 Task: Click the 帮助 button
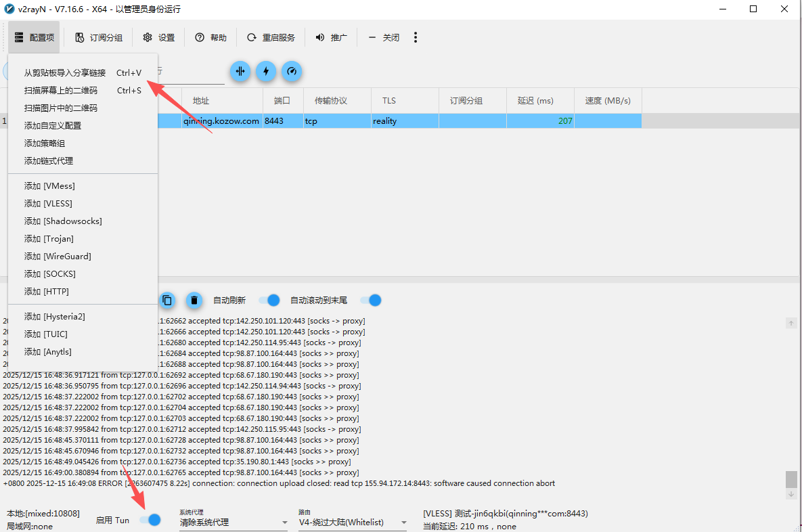click(x=210, y=38)
